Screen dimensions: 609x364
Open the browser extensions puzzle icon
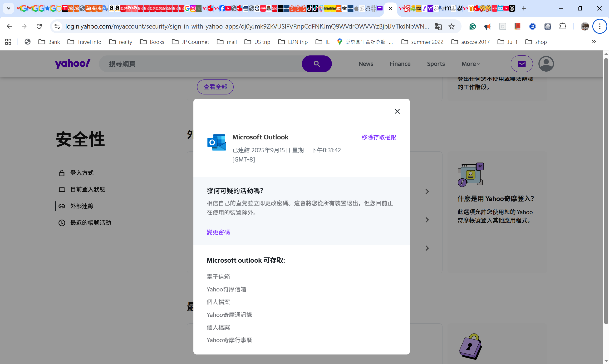pyautogui.click(x=563, y=26)
